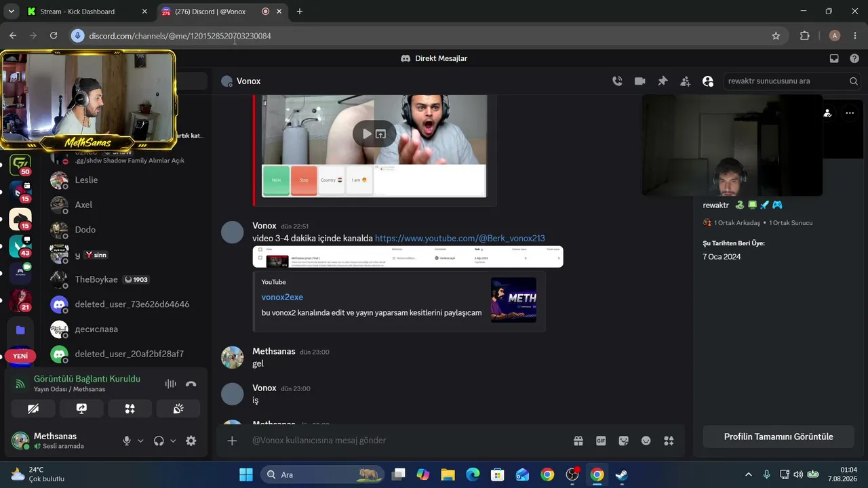Screen dimensions: 868x488
Task: Open the Windows Start menu
Action: point(245,474)
